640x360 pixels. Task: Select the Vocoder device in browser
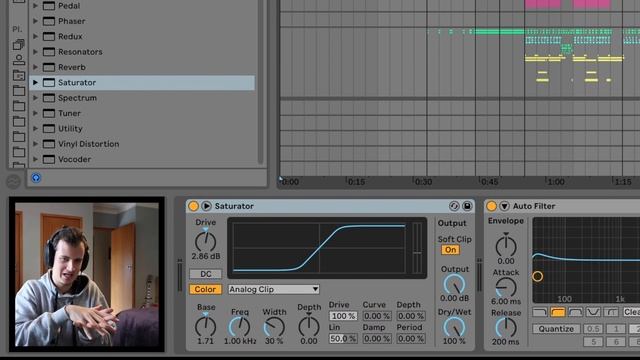pyautogui.click(x=142, y=159)
